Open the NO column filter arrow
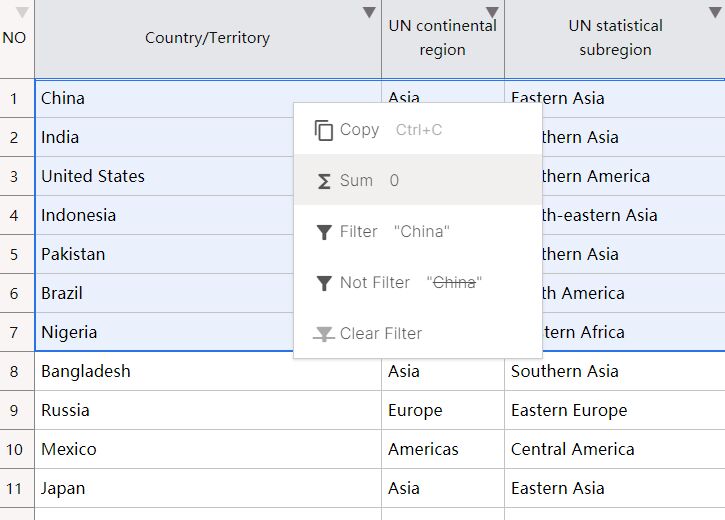The height and width of the screenshot is (520, 725). click(22, 13)
